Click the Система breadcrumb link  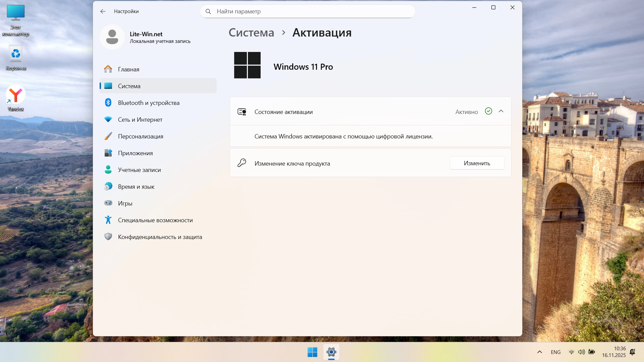[251, 33]
